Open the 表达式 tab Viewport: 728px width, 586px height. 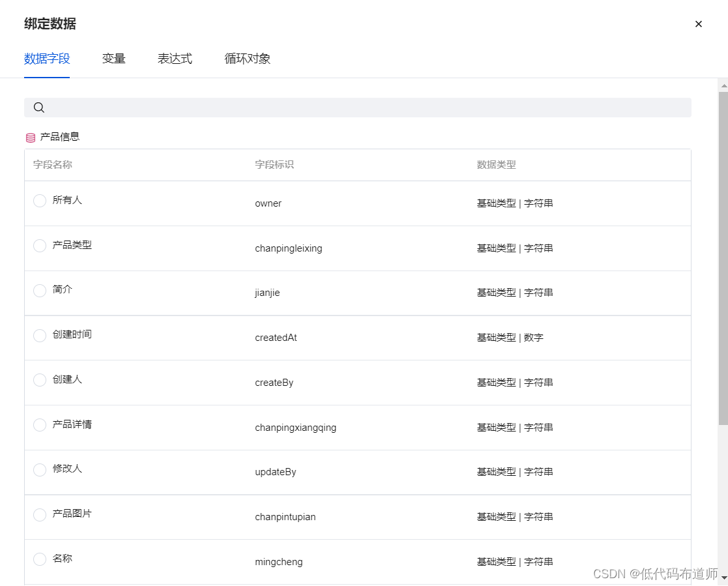(175, 59)
